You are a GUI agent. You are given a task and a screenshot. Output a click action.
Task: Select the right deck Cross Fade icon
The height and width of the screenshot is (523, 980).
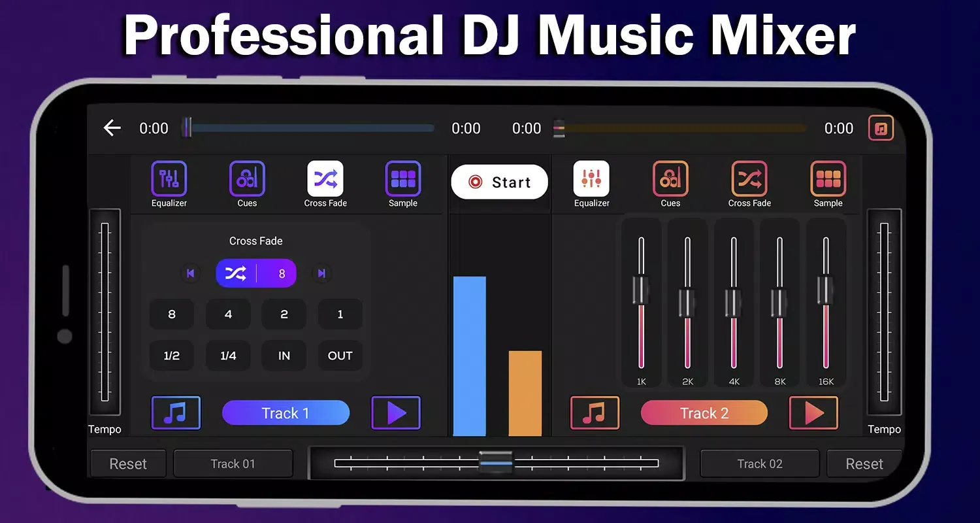(x=749, y=179)
